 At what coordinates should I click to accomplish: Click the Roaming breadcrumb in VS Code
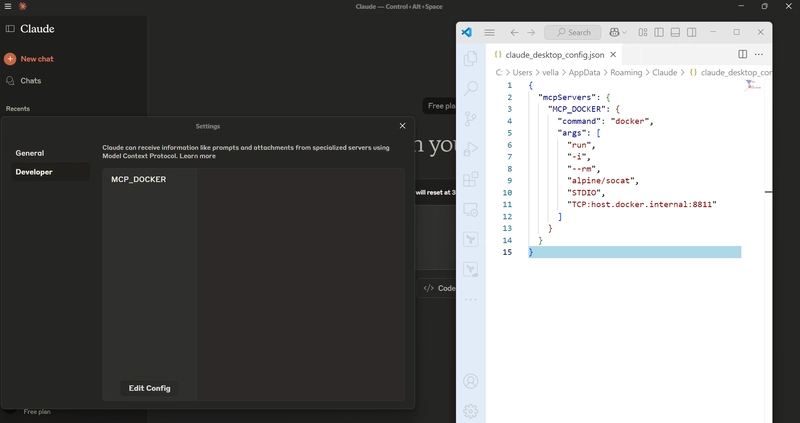tap(626, 72)
